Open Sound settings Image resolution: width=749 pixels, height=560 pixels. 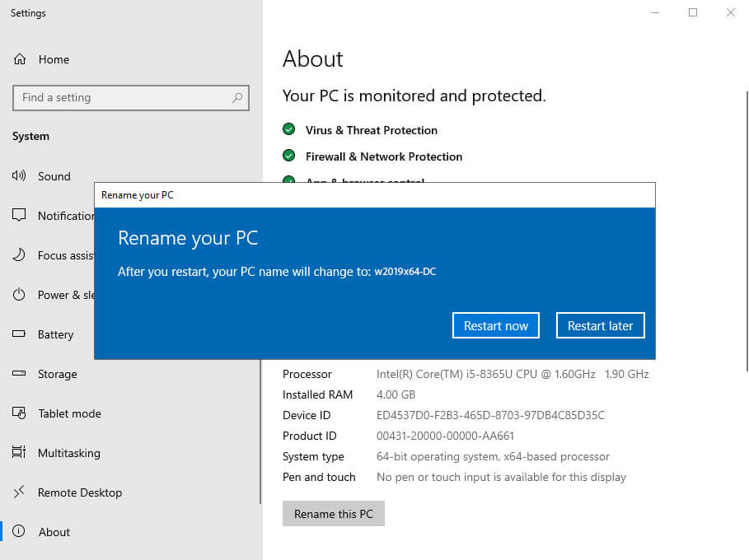(x=54, y=176)
